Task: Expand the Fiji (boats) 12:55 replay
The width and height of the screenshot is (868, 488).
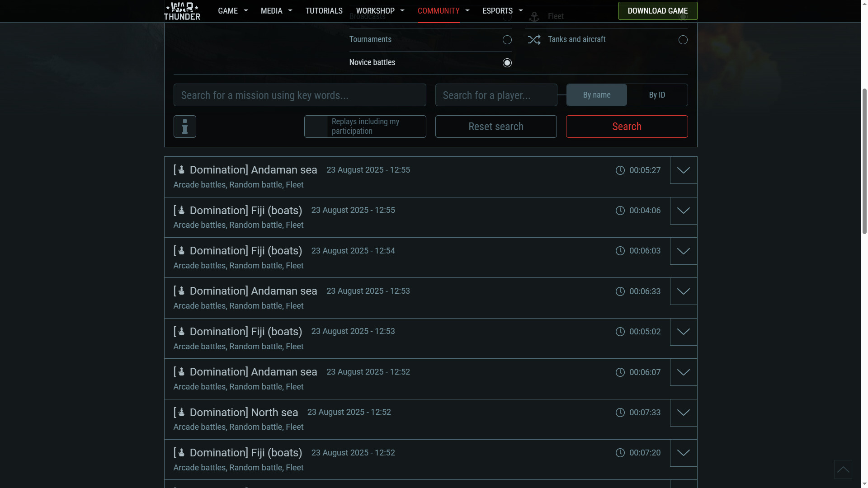Action: click(x=683, y=211)
